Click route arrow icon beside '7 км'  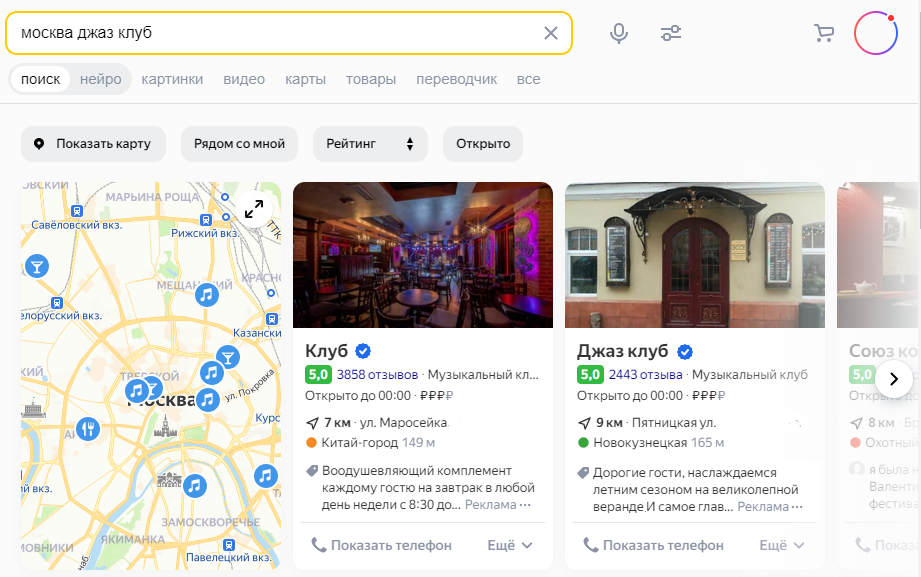312,423
